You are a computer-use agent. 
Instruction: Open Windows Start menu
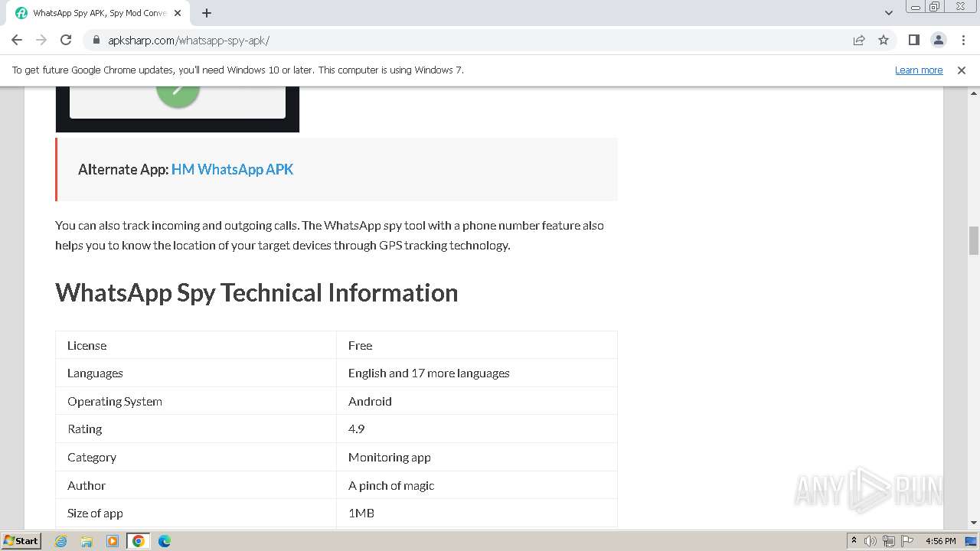click(21, 540)
